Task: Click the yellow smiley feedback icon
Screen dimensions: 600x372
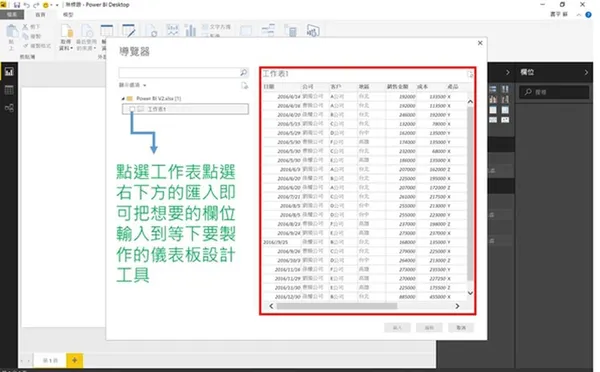Action: (46, 5)
